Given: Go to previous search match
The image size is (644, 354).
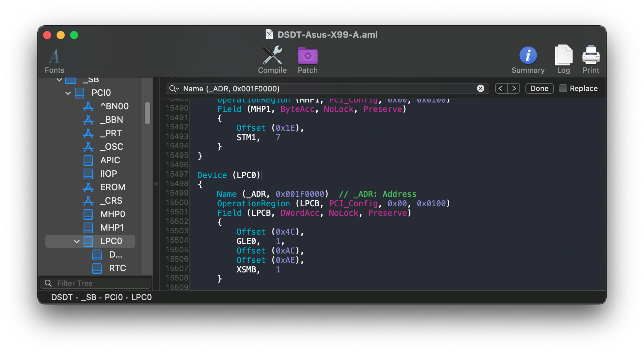Looking at the screenshot, I should [x=501, y=88].
